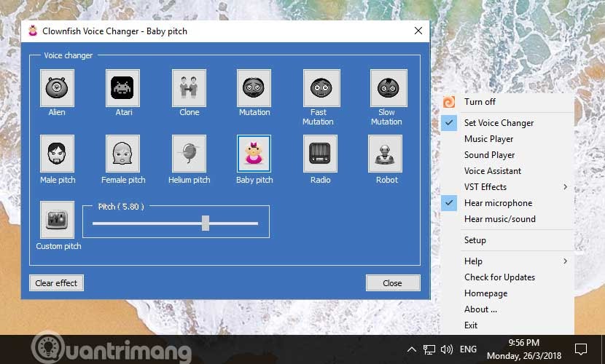Viewport: 605px width, 364px height.
Task: Enable the Hear music/sound option
Action: point(507,219)
